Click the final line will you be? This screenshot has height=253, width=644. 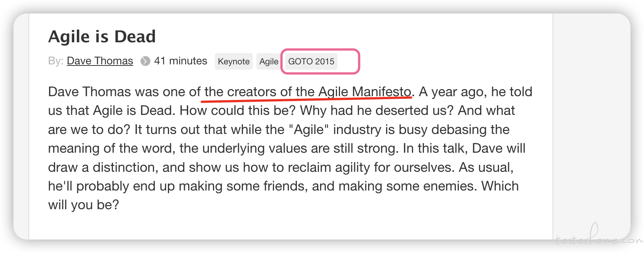[83, 205]
